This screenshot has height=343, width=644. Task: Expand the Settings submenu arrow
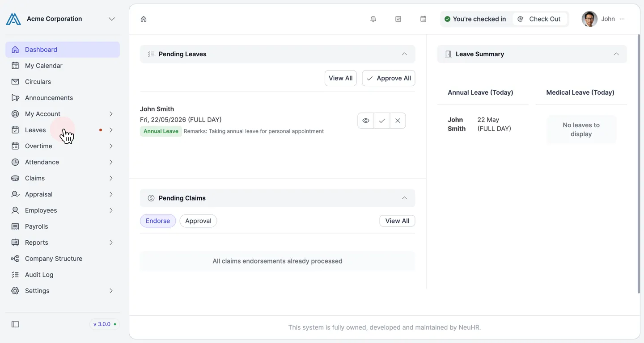tap(111, 291)
